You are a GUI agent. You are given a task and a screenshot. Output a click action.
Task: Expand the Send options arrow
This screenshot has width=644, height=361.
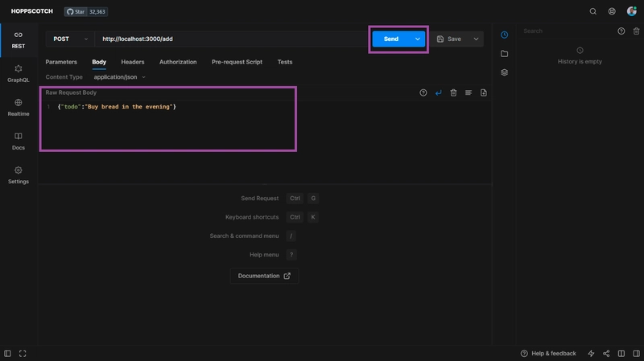coord(417,39)
